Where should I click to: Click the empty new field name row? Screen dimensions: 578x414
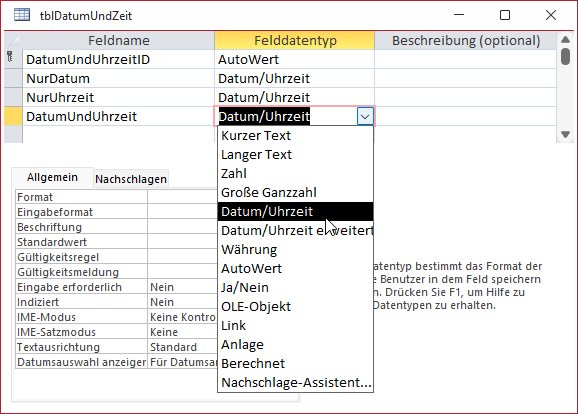tap(118, 135)
